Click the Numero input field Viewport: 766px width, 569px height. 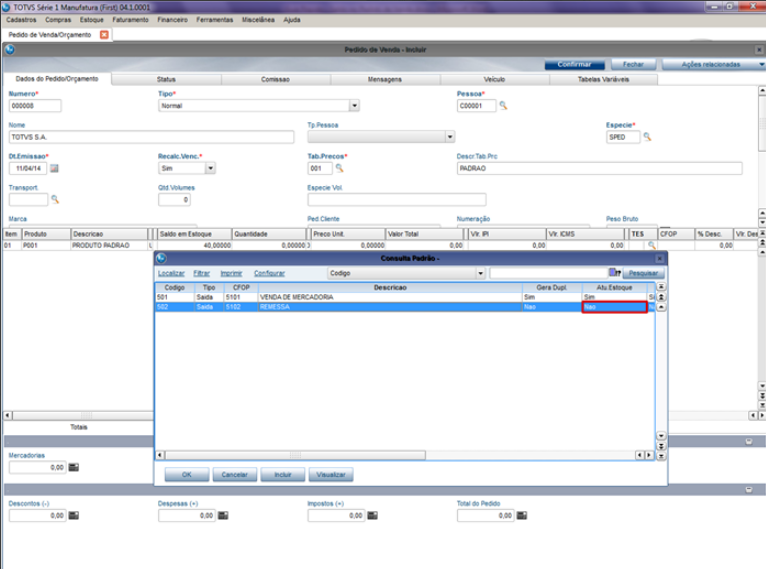(35, 105)
